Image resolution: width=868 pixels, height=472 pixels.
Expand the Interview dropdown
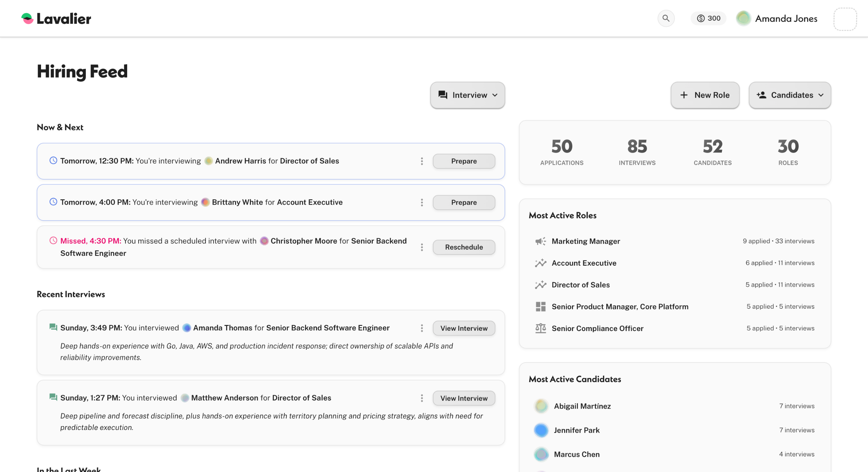pyautogui.click(x=468, y=95)
